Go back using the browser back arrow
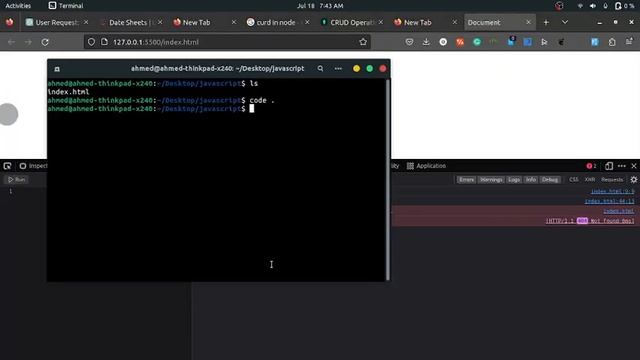Image resolution: width=640 pixels, height=360 pixels. pyautogui.click(x=11, y=42)
